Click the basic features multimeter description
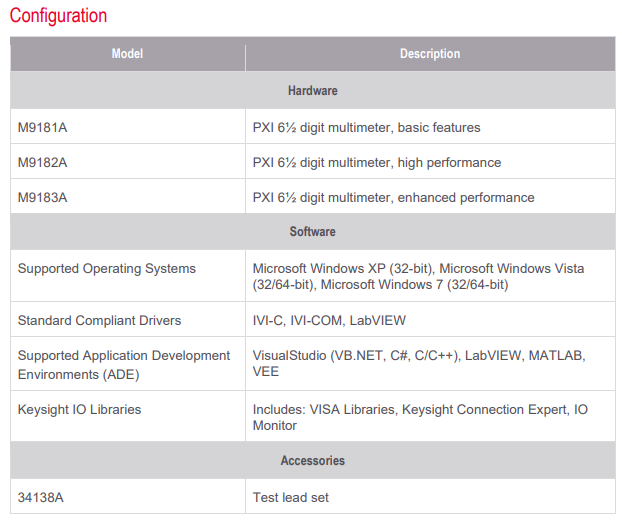 [366, 128]
